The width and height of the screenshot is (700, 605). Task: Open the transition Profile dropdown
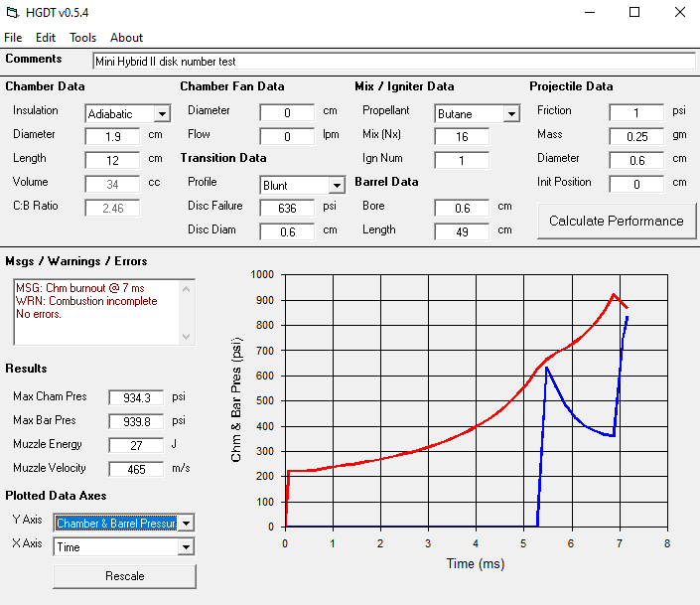337,186
